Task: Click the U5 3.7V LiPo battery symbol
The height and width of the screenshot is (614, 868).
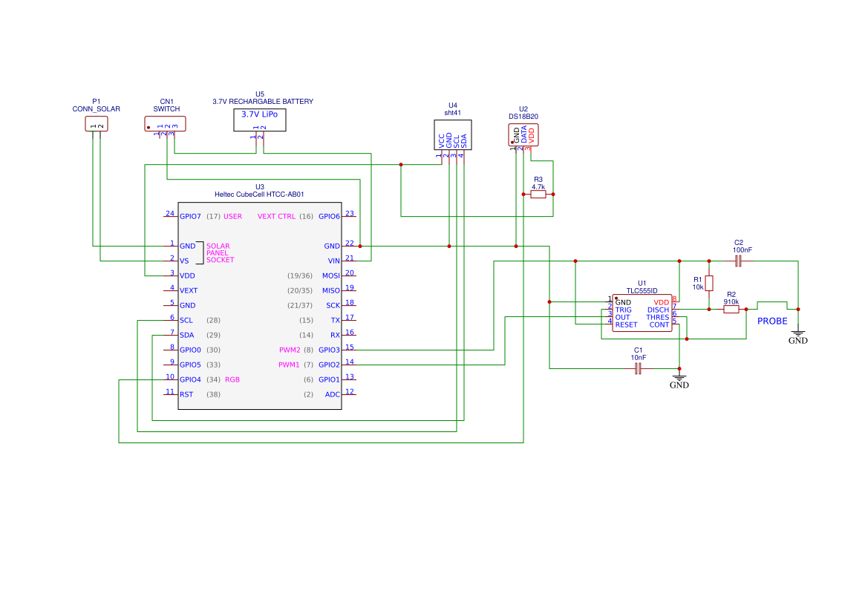Action: point(259,120)
